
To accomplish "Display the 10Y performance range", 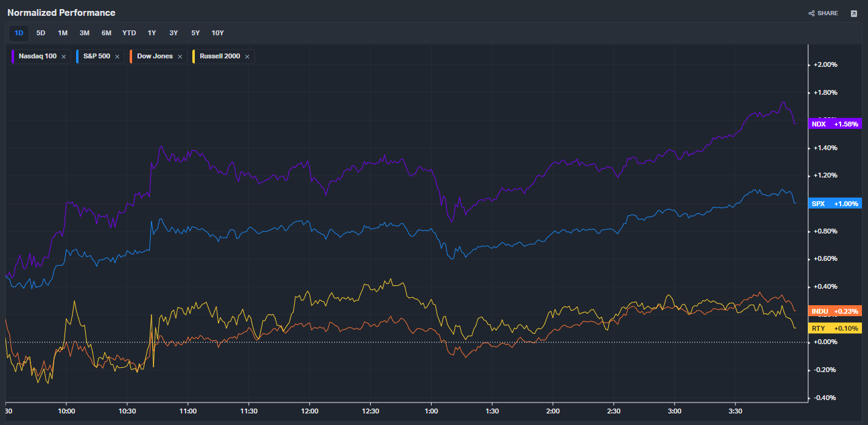I will pos(217,33).
